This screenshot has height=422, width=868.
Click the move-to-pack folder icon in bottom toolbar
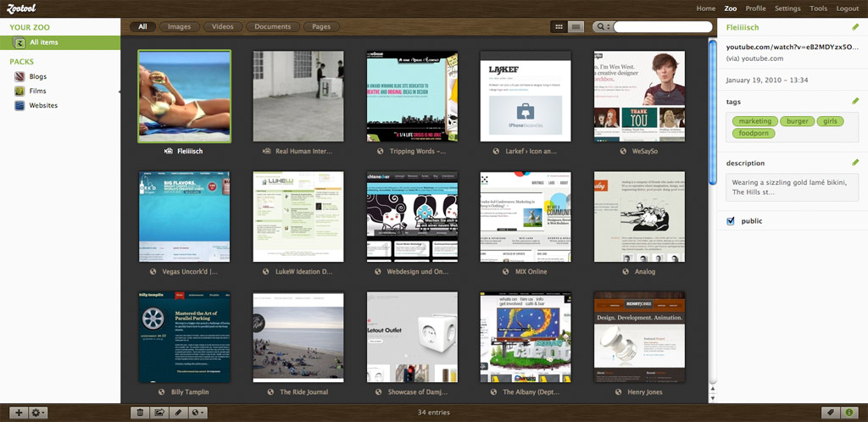click(x=159, y=413)
